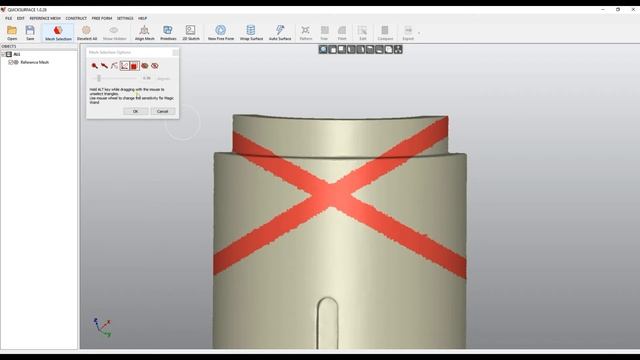
Task: Open the Compare tool
Action: tap(385, 32)
